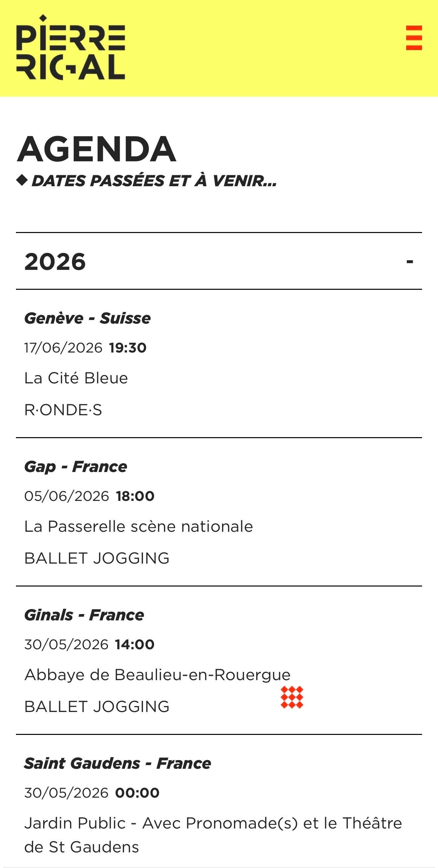Open the Genève - Suisse event
Viewport: 438px width, 868px height.
(x=88, y=318)
